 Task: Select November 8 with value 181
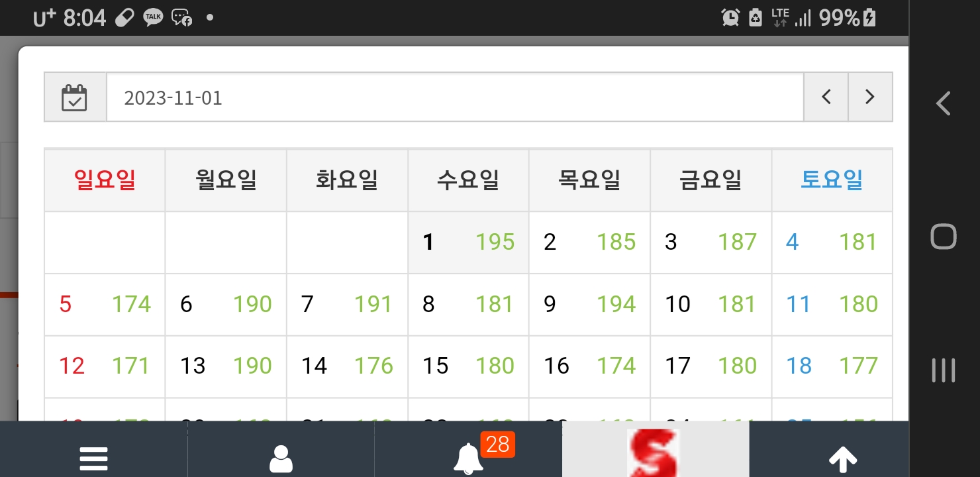(x=468, y=305)
